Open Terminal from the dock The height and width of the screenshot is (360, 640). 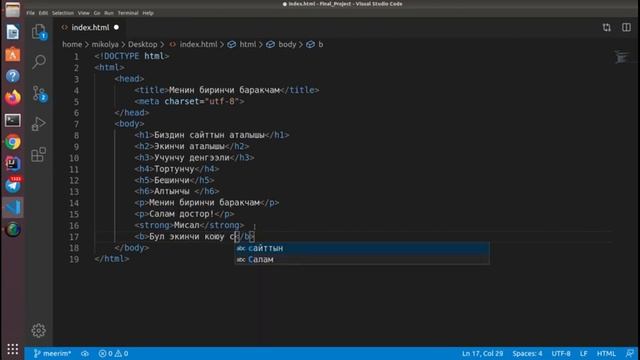13,120
